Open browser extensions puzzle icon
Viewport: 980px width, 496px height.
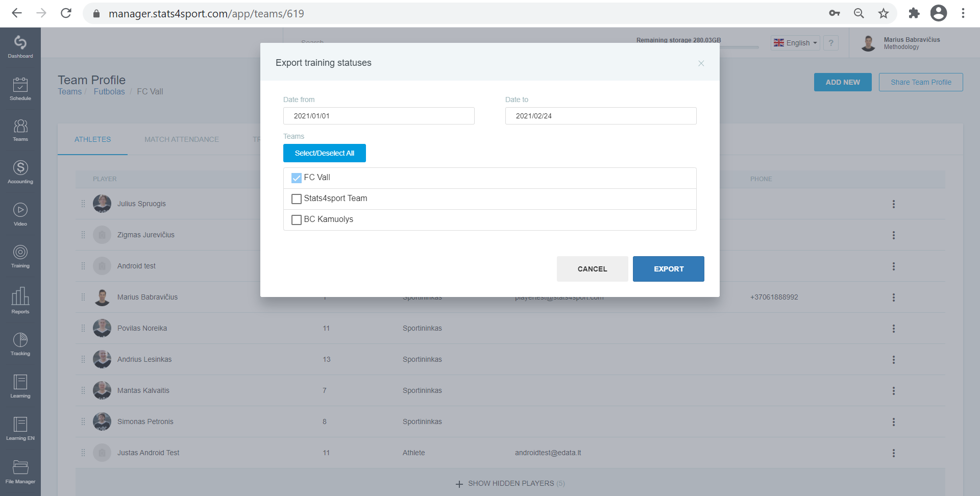click(x=914, y=13)
